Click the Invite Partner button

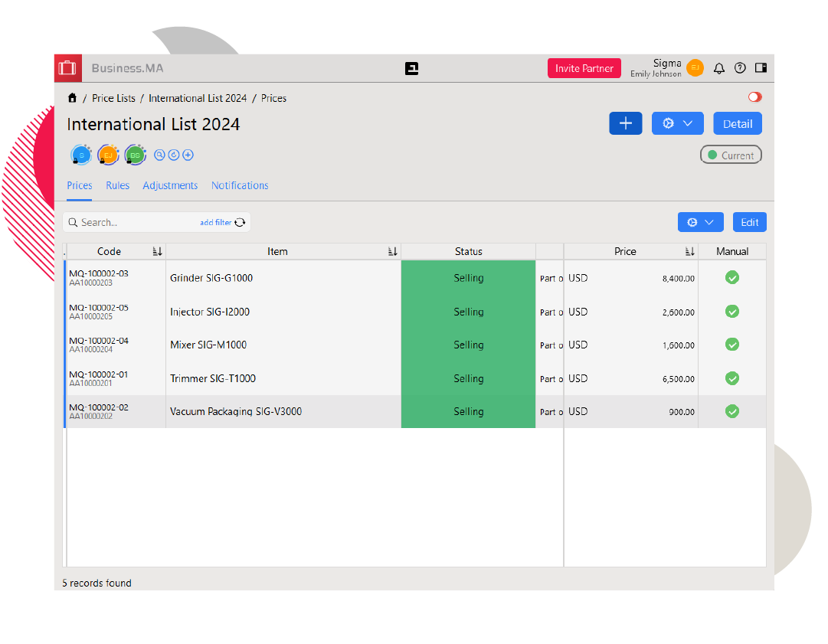pyautogui.click(x=584, y=68)
